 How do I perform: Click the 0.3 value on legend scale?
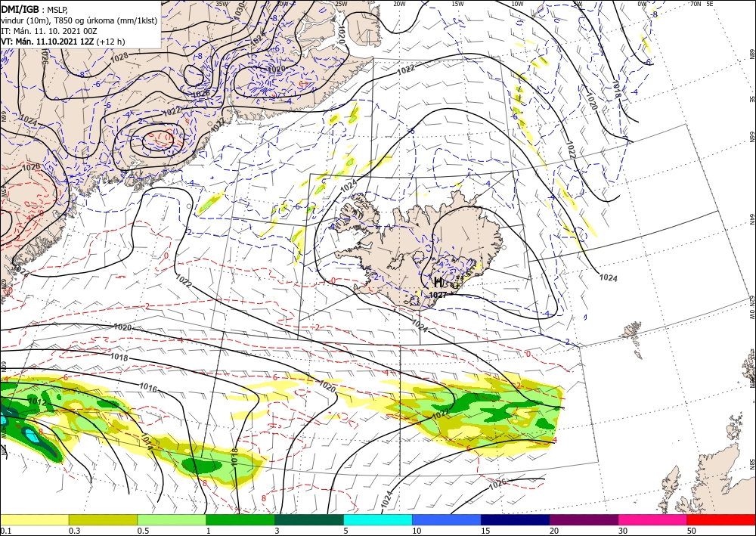coord(74,531)
